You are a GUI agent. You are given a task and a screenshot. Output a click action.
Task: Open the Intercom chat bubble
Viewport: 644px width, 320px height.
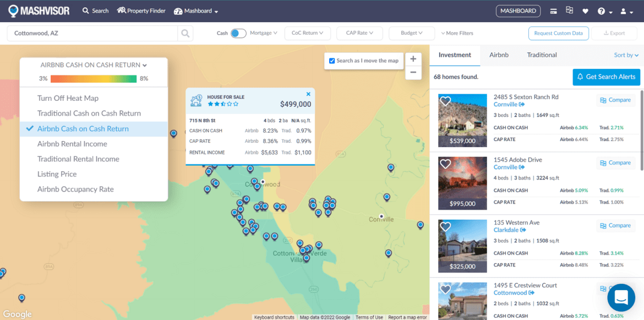tap(621, 297)
